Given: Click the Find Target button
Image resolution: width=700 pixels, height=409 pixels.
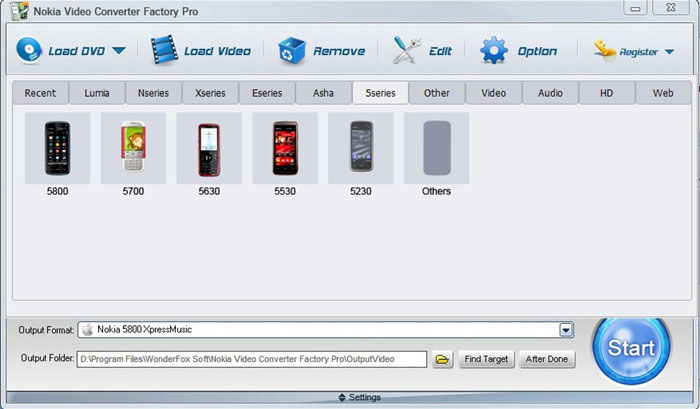Looking at the screenshot, I should (x=486, y=359).
